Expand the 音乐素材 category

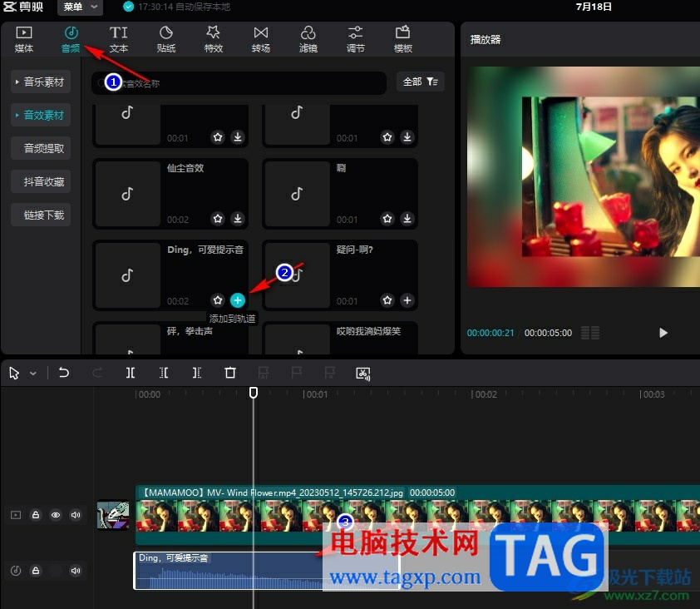click(x=41, y=82)
